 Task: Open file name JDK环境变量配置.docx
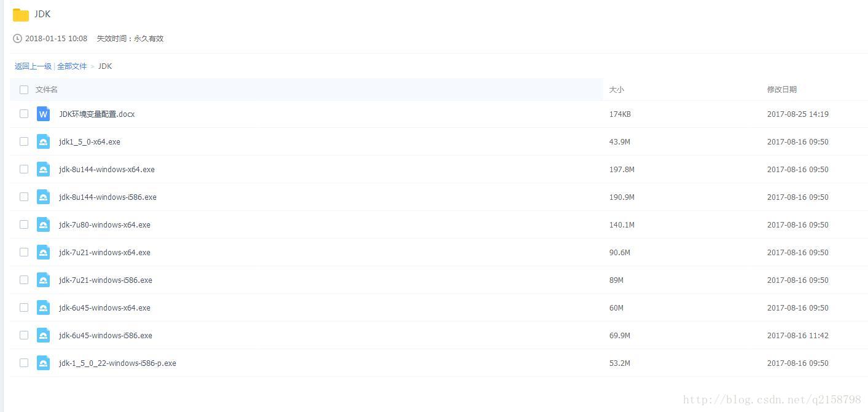click(x=97, y=114)
